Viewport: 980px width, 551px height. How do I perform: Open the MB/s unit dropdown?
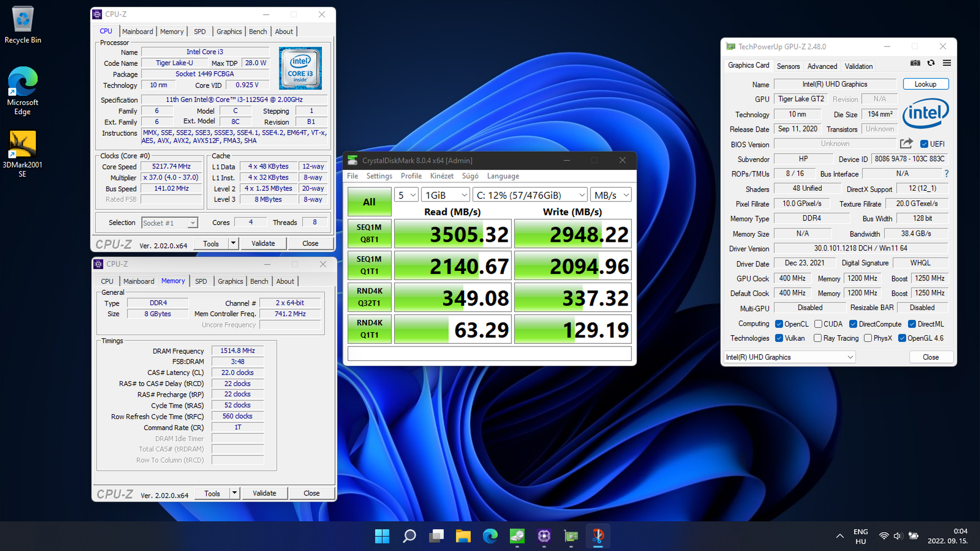click(611, 195)
